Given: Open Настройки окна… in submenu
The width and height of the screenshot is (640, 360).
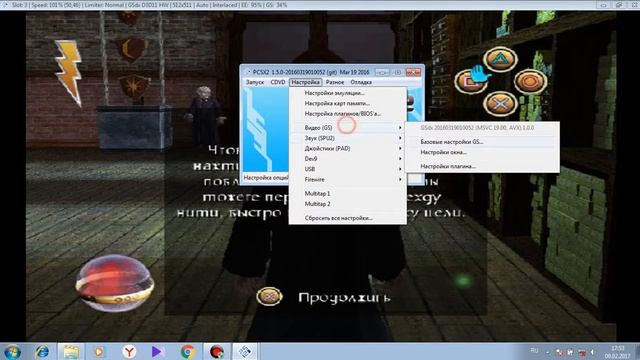Looking at the screenshot, I should point(482,152).
